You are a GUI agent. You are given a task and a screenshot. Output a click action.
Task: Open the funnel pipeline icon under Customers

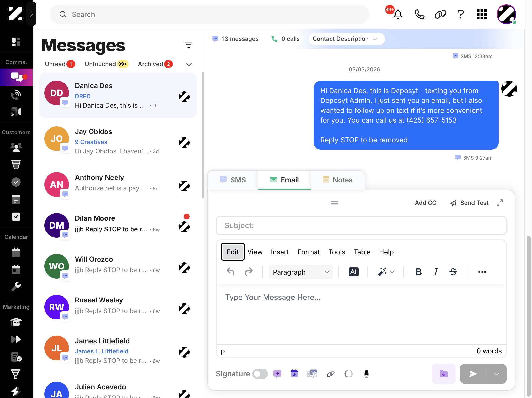point(16,165)
